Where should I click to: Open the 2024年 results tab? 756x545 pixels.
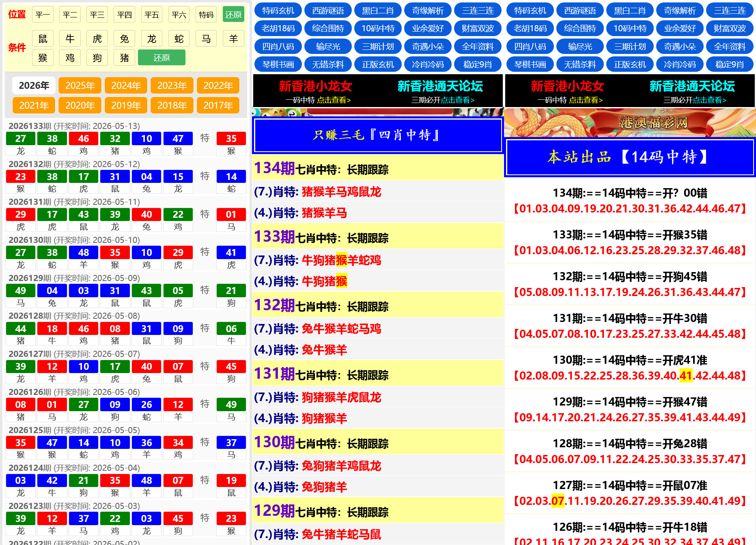126,86
